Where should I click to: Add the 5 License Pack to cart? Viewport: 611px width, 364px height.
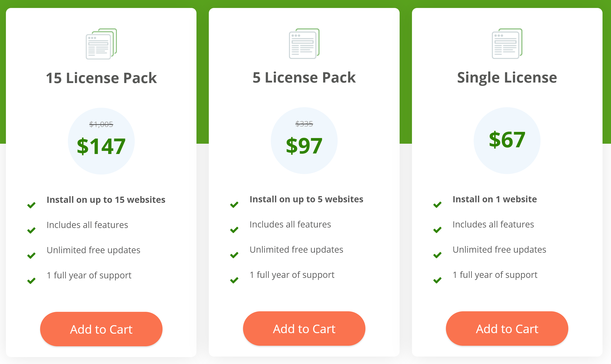(304, 329)
